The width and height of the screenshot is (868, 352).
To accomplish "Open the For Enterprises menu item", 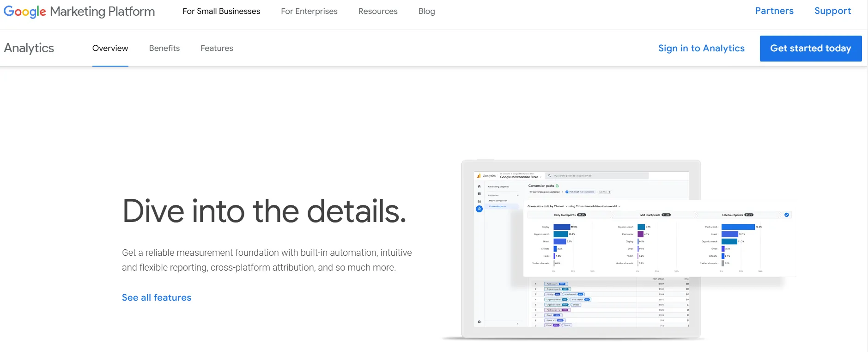I will click(x=309, y=11).
